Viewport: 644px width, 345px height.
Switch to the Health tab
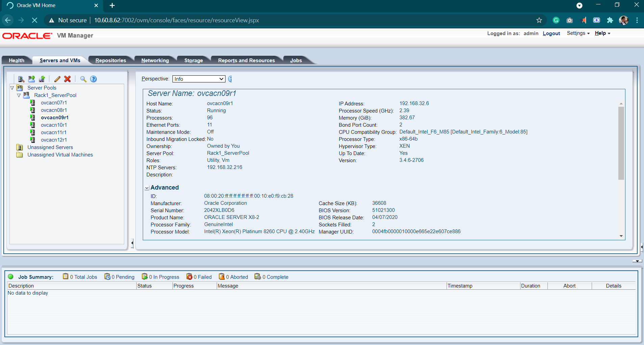[17, 60]
